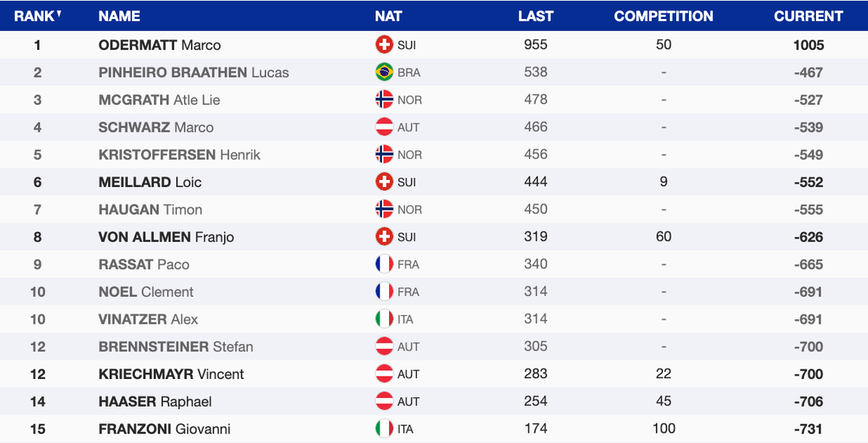Open the VON ALLMEN Franjo athlete link
This screenshot has height=443, width=868.
tap(166, 237)
